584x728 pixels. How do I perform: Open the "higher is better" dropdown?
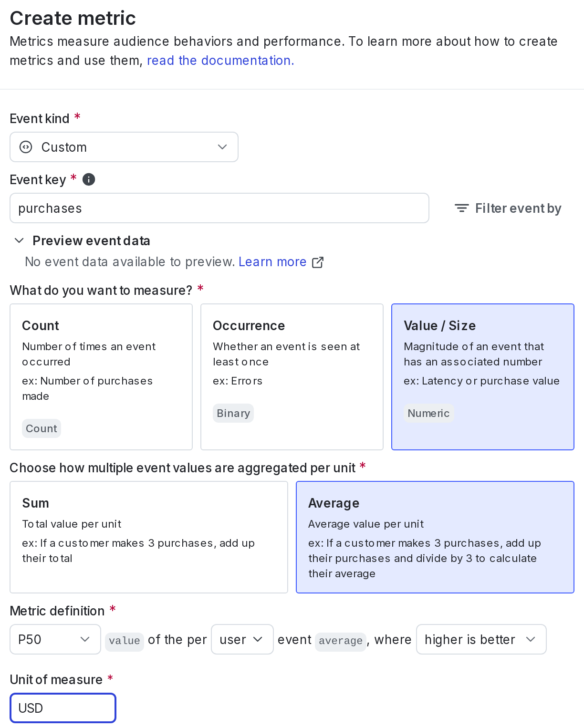tap(481, 639)
